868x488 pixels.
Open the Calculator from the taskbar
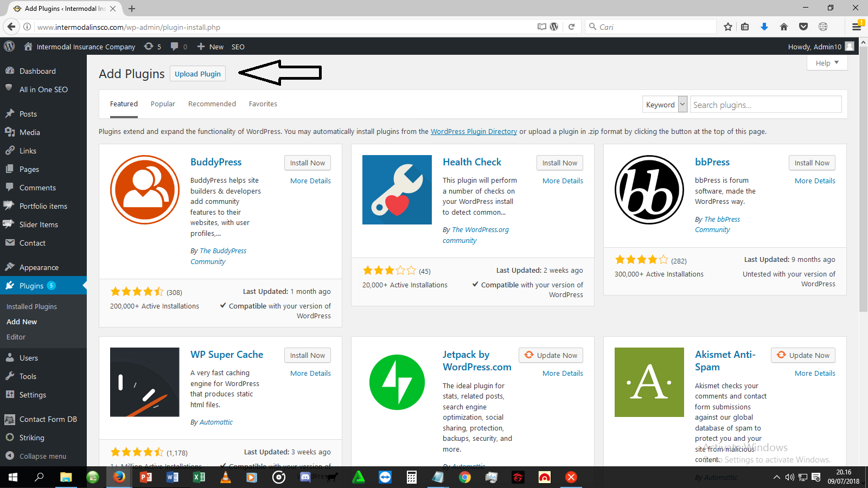coord(412,477)
